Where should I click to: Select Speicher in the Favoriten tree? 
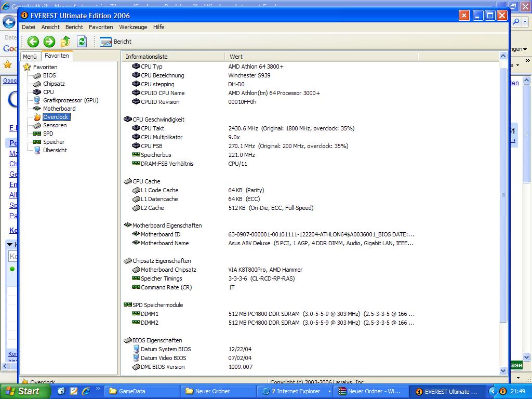point(54,142)
